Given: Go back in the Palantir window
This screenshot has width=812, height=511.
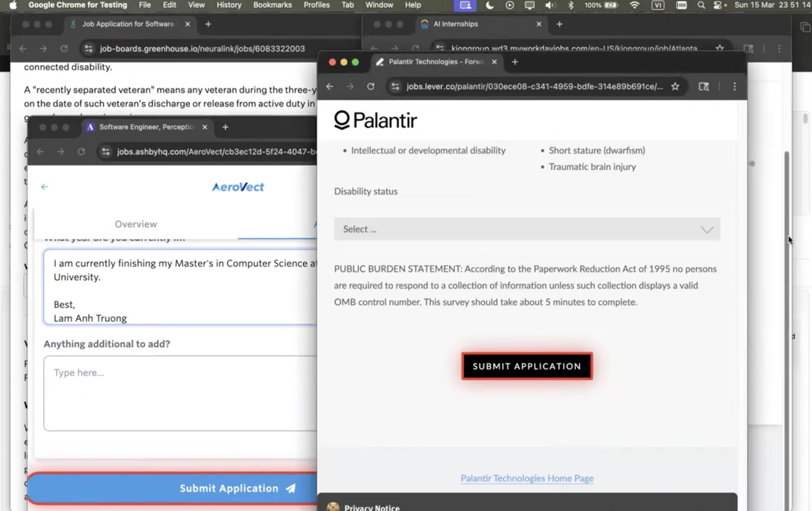Looking at the screenshot, I should point(330,87).
